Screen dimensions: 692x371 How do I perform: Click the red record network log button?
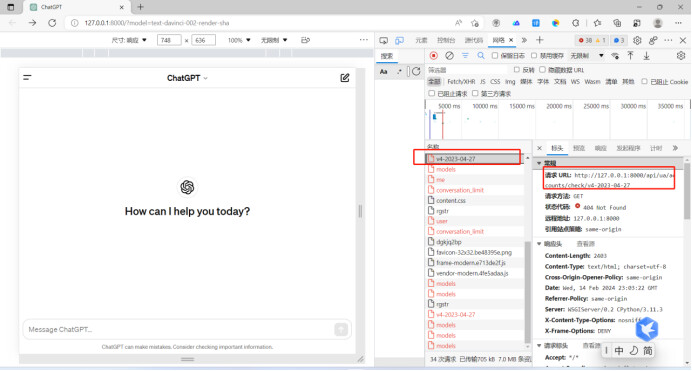(x=433, y=56)
